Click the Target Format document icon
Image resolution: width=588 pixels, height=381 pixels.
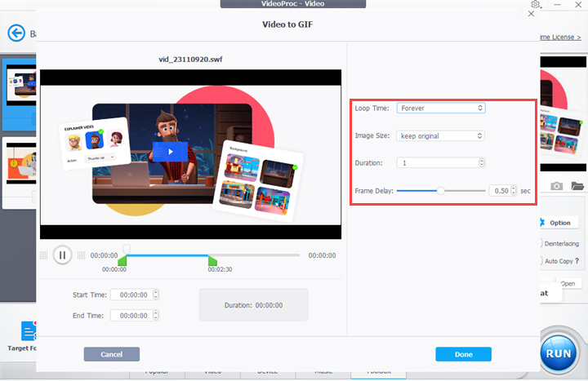point(29,330)
